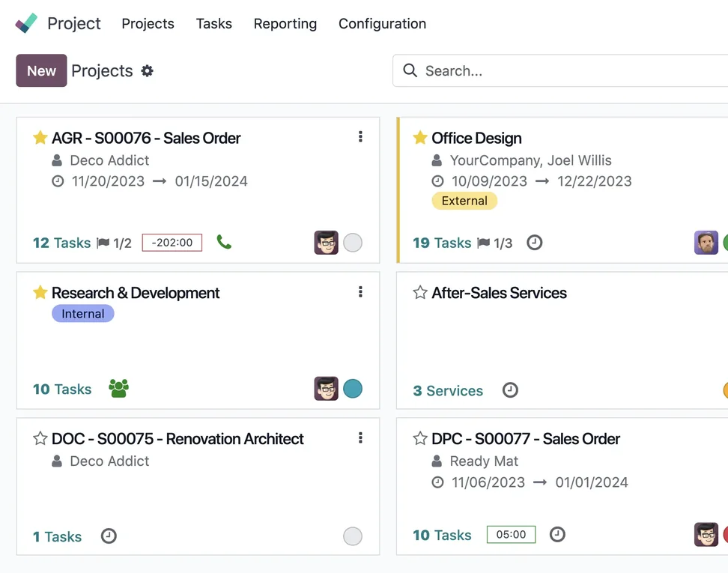Open the Project app home menu

tap(74, 23)
